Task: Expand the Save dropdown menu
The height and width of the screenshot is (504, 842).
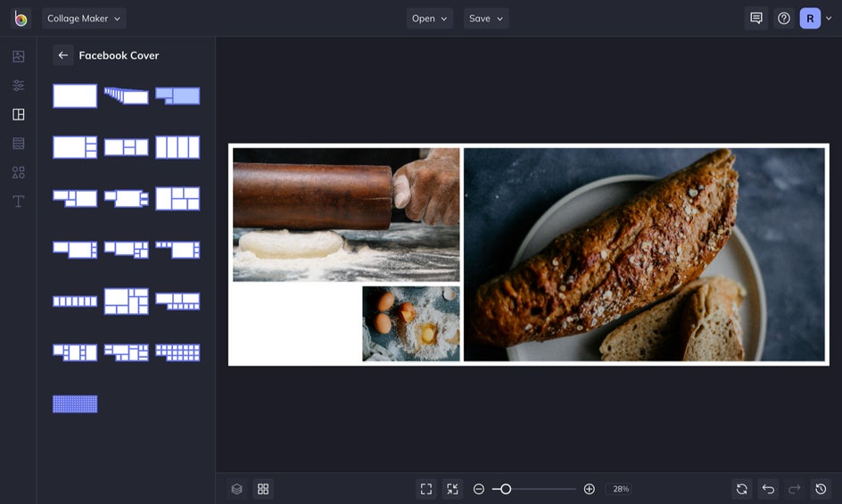Action: point(486,19)
